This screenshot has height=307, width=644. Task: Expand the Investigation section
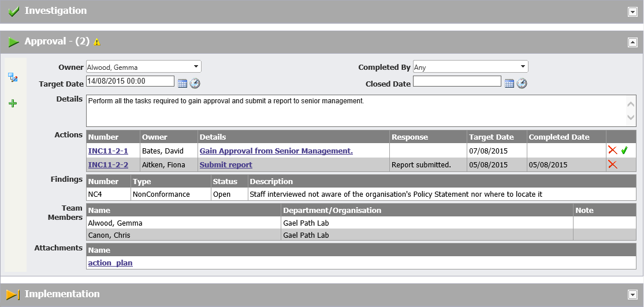632,12
